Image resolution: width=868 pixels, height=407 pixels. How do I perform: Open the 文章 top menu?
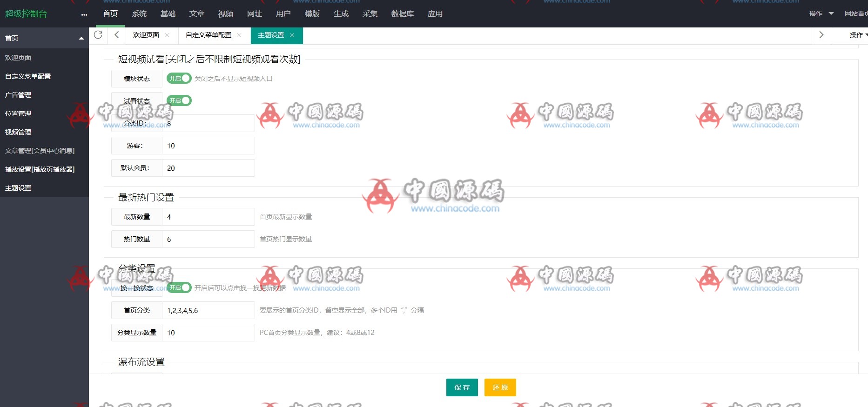click(197, 13)
